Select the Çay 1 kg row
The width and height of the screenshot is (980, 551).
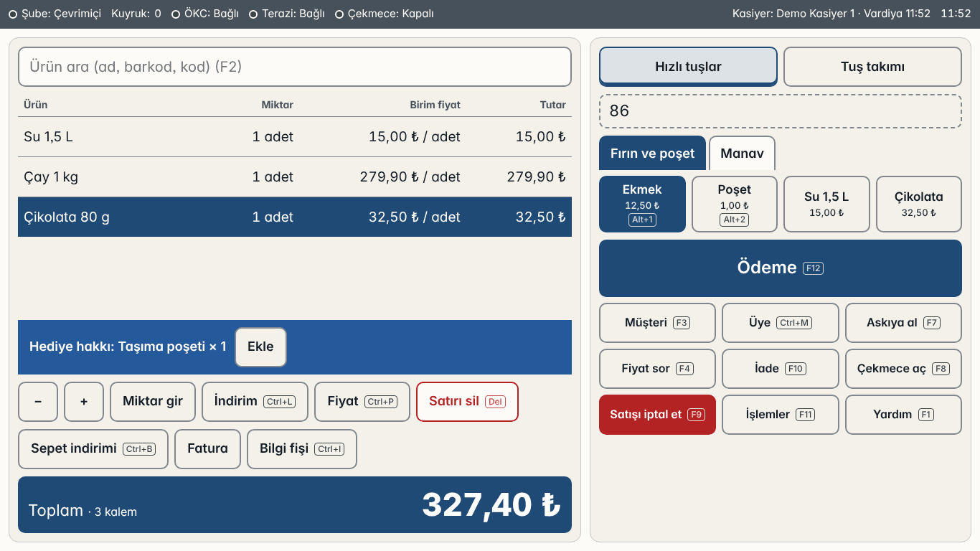tap(295, 177)
